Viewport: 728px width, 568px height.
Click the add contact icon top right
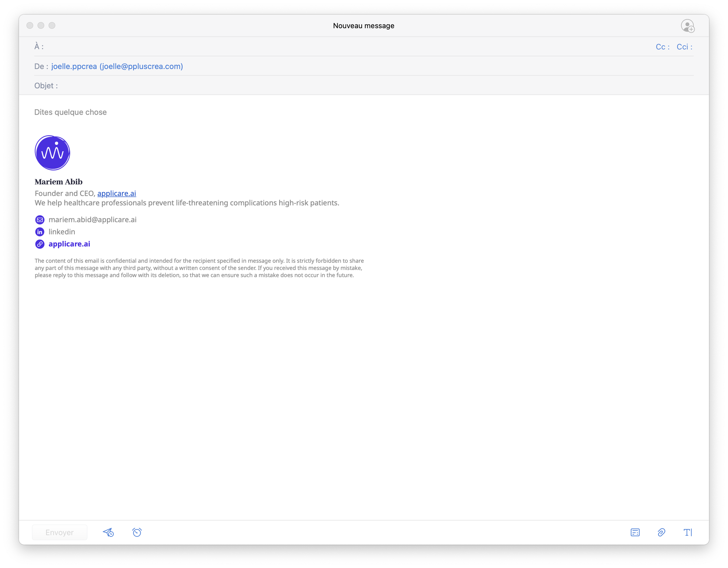(687, 26)
